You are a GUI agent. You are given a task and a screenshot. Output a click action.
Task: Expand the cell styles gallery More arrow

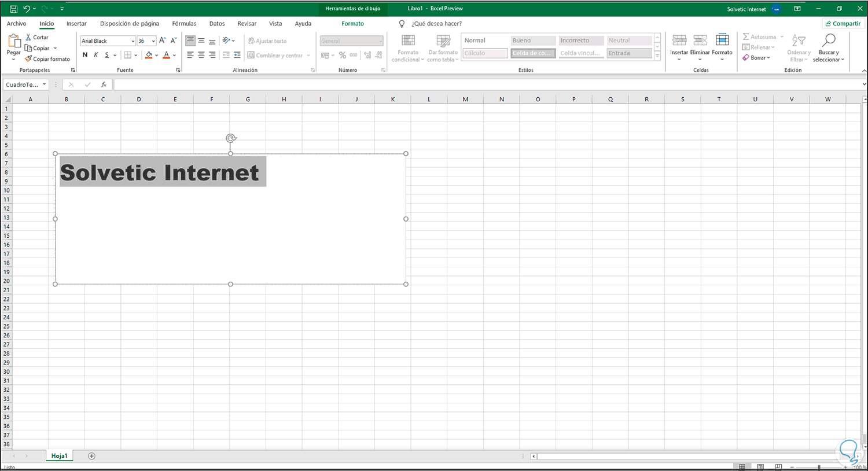(x=657, y=56)
